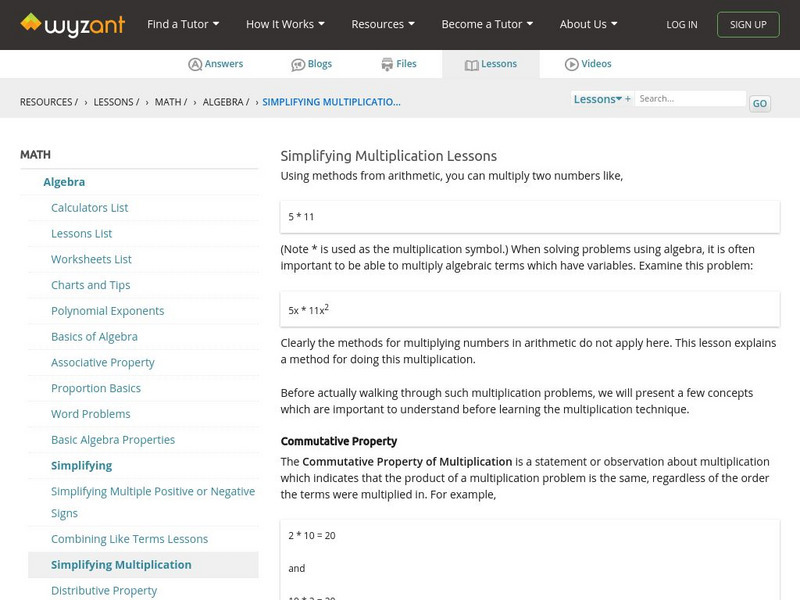Click the Videos play icon
The height and width of the screenshot is (600, 800).
(572, 64)
